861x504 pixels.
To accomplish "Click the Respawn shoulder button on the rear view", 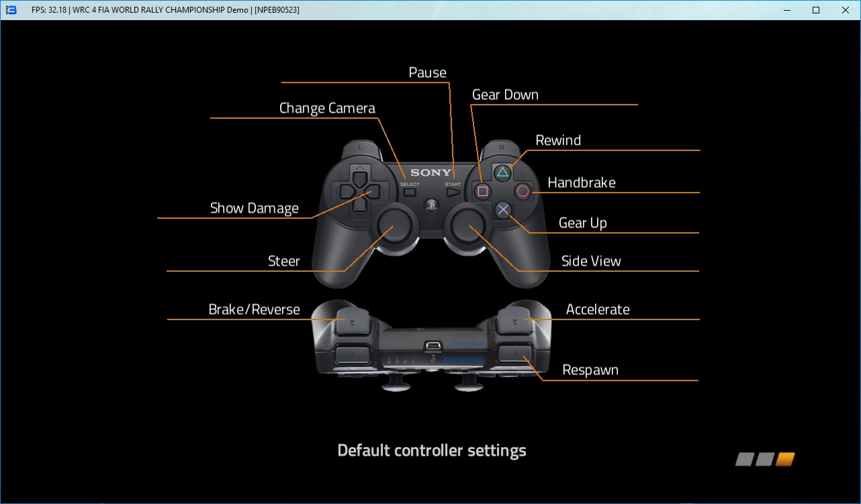I will tap(515, 354).
